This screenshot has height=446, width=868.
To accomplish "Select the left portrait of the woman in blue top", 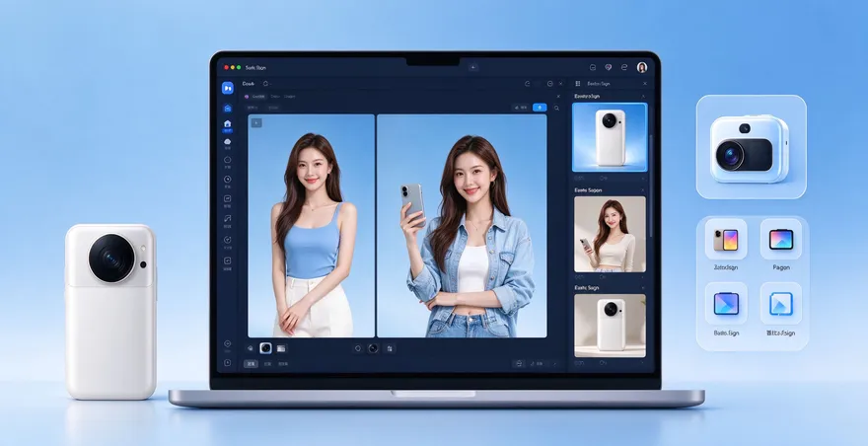I will click(311, 226).
